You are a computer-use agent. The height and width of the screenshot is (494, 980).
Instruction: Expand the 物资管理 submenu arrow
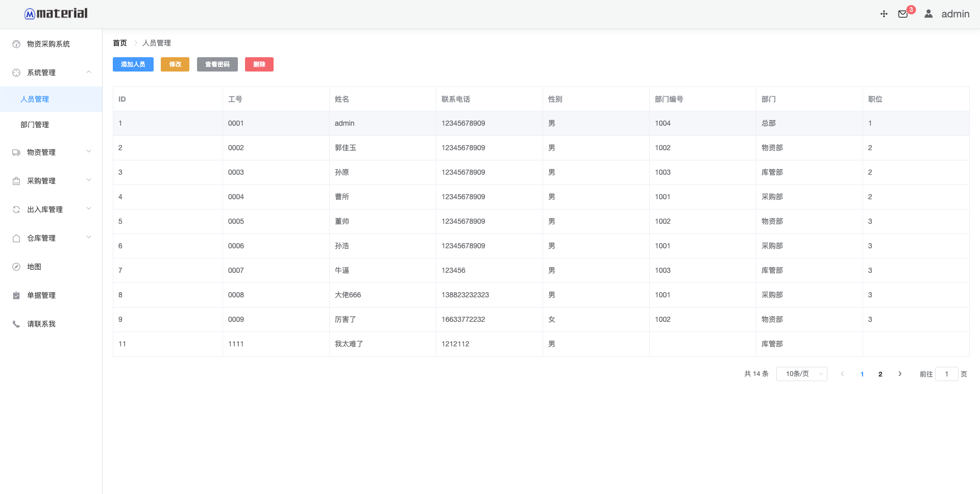click(89, 152)
